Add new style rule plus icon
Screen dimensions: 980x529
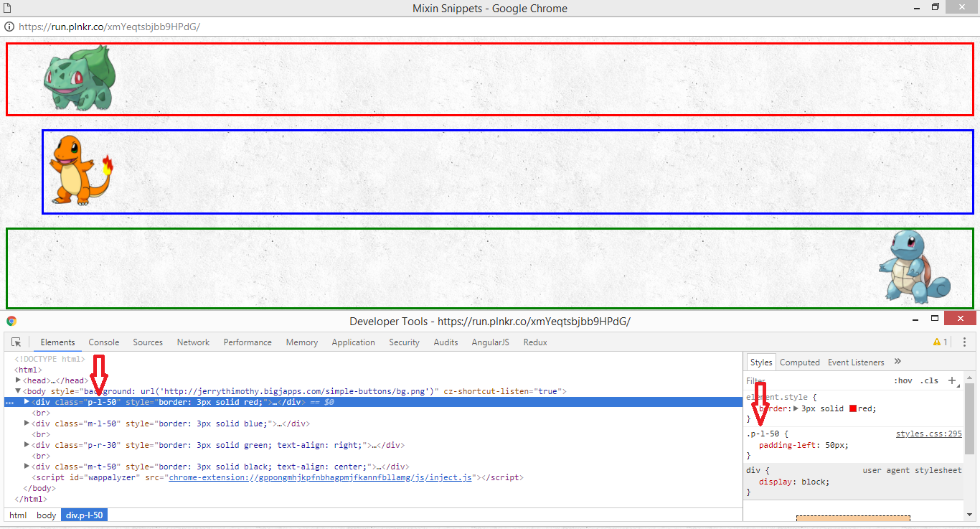(952, 380)
